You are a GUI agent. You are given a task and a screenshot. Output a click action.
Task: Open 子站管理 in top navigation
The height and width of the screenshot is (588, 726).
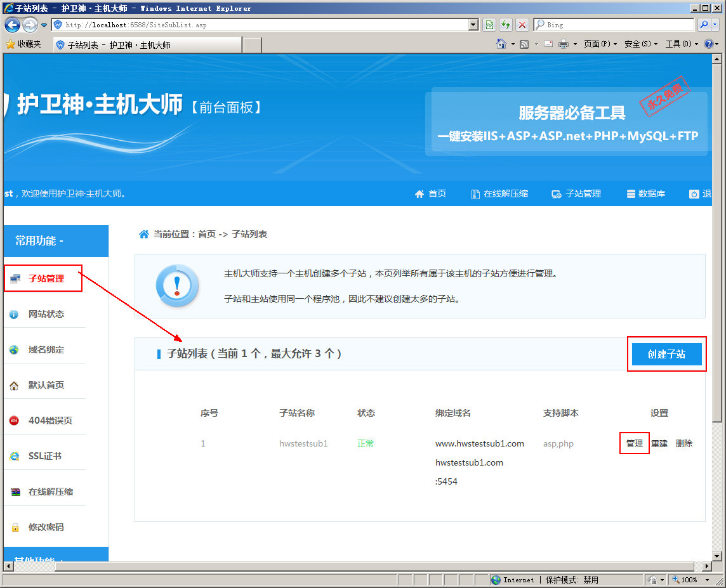coord(576,194)
